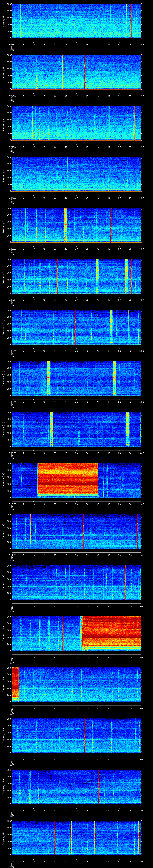Click the 9:00 end time label

tap(141, 402)
